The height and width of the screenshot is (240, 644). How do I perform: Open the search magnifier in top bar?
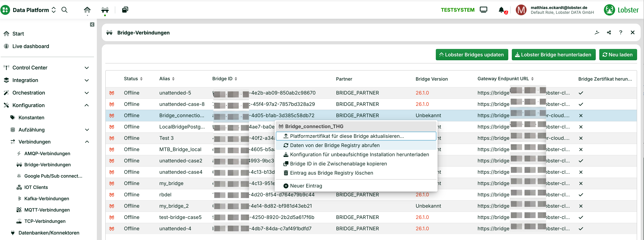point(65,10)
